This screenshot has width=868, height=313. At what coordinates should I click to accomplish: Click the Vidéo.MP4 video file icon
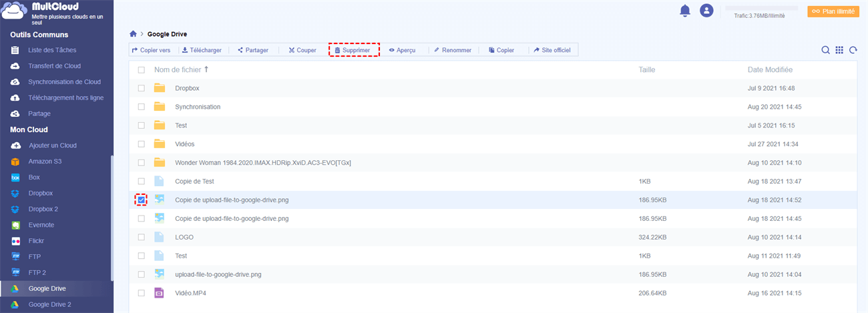pyautogui.click(x=159, y=293)
